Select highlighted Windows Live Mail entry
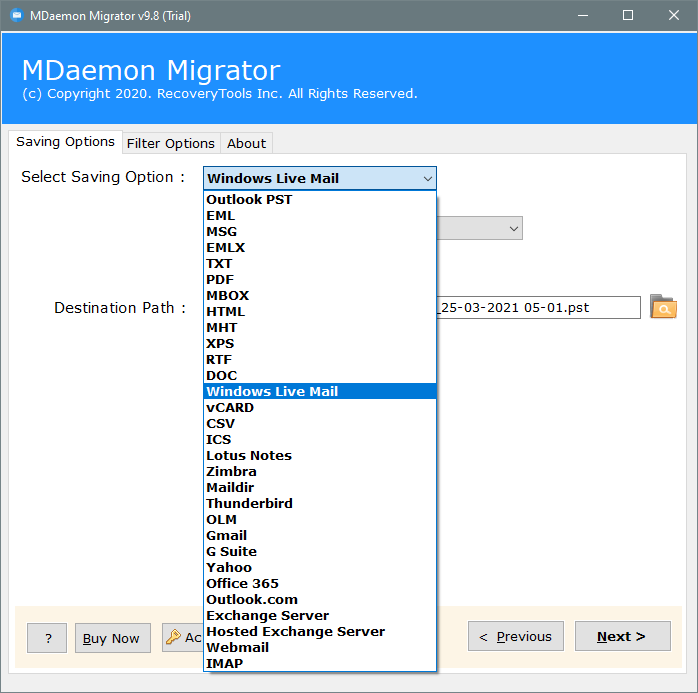 pos(320,391)
